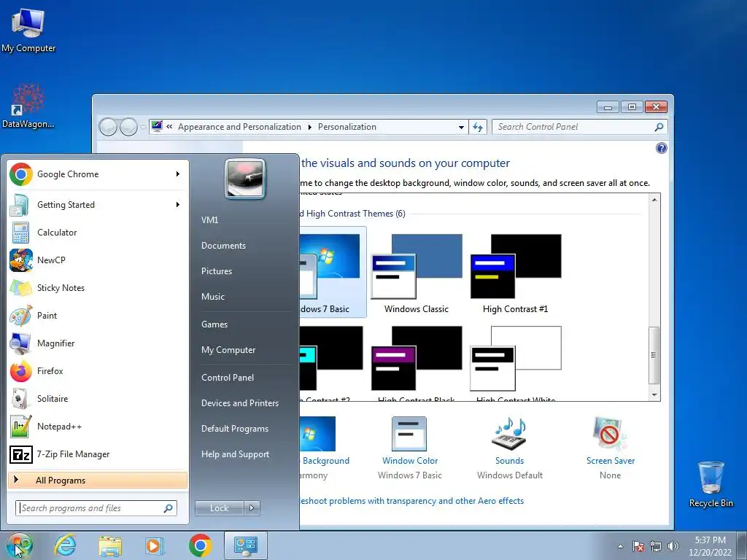Open VM1 user folder
Viewport: 747px width, 560px height.
209,220
